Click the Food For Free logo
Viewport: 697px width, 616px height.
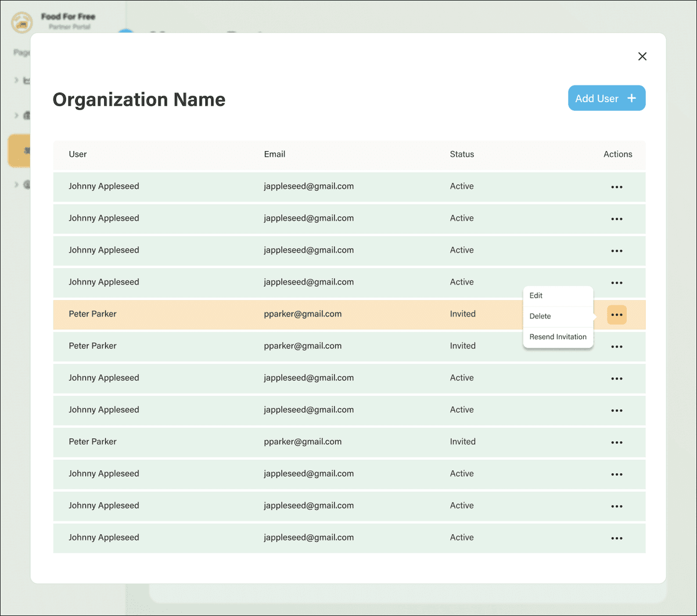point(22,23)
